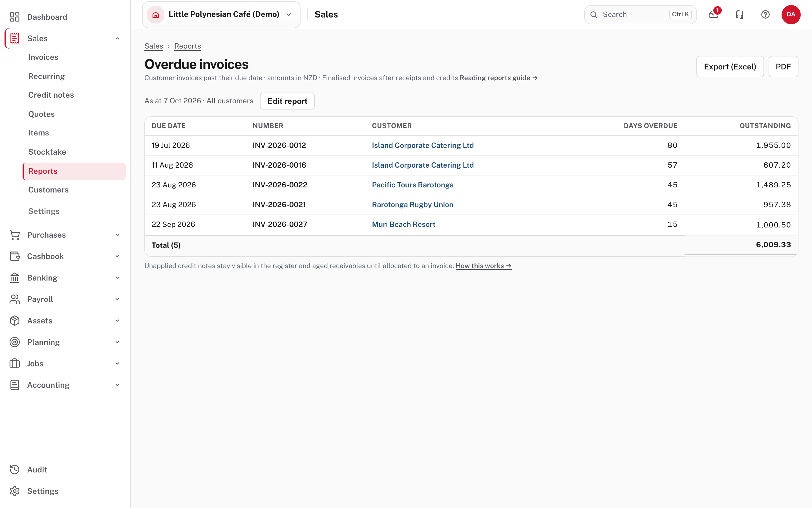The width and height of the screenshot is (812, 508).
Task: Open Customers in Sales menu
Action: 48,190
